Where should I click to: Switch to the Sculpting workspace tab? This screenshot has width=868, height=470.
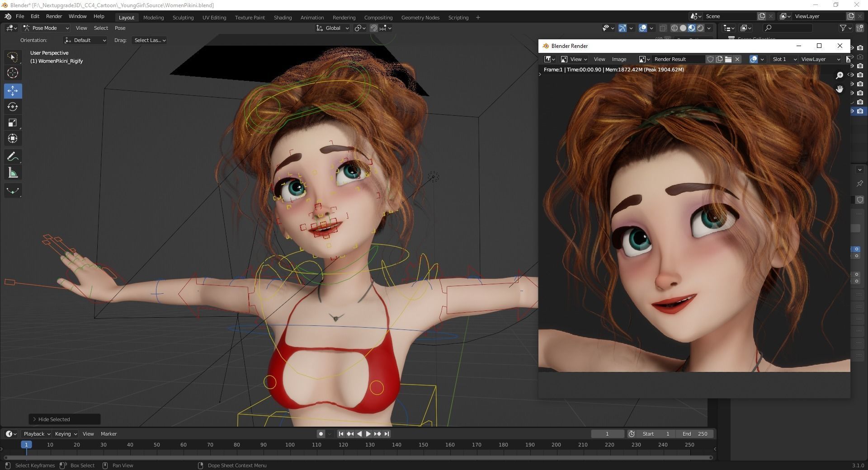click(183, 18)
